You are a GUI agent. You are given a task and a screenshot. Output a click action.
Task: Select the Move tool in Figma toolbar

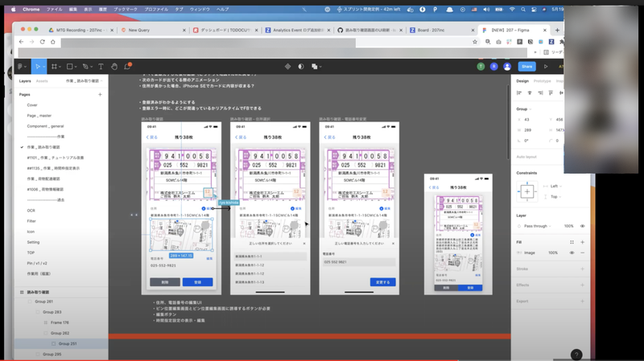coord(37,67)
